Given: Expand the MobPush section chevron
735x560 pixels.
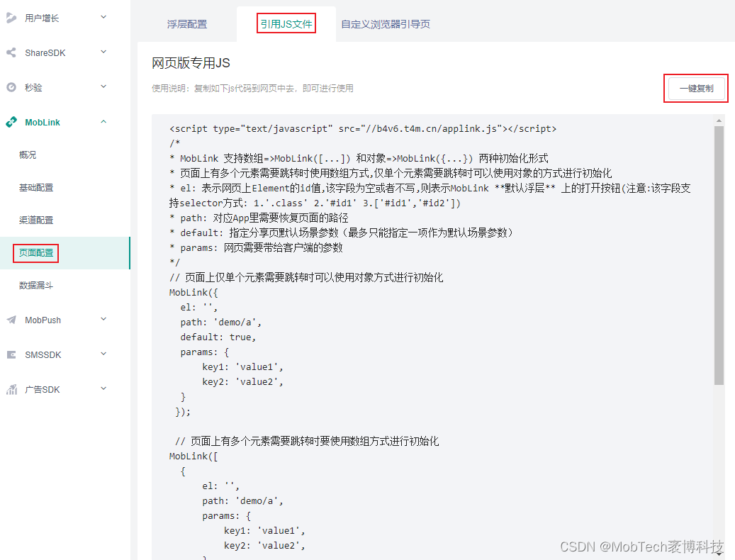Looking at the screenshot, I should click(x=103, y=320).
